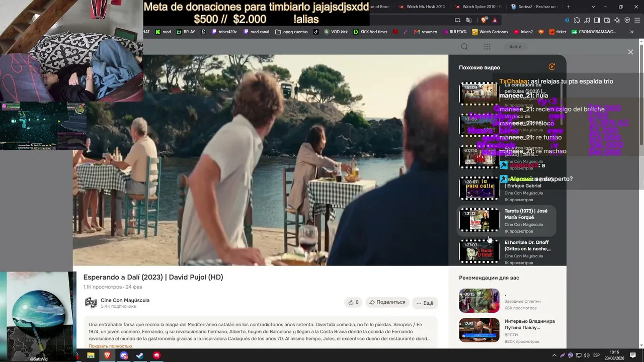Click the ESP language indicator in taskbar
Screen dimensions: 644x362
click(597, 355)
